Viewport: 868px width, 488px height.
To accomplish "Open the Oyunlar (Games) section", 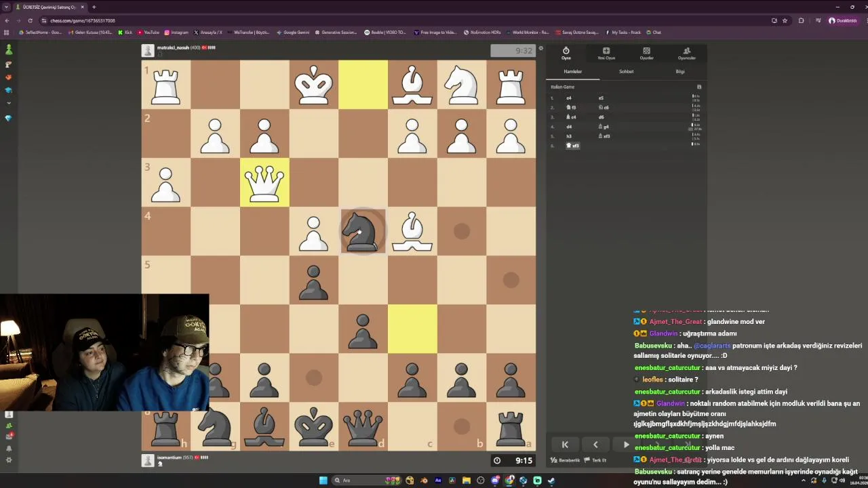I will [x=646, y=53].
